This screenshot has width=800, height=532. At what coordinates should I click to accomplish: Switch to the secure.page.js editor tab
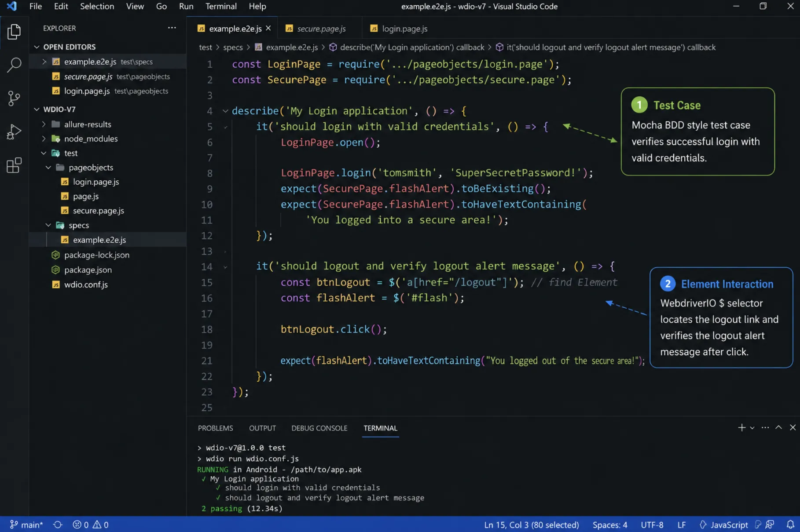(320, 28)
